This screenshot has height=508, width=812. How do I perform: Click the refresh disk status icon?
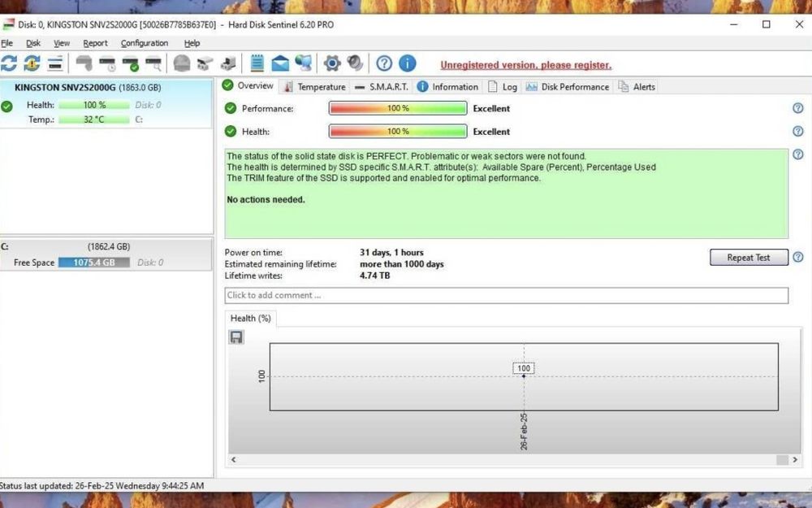[x=9, y=63]
